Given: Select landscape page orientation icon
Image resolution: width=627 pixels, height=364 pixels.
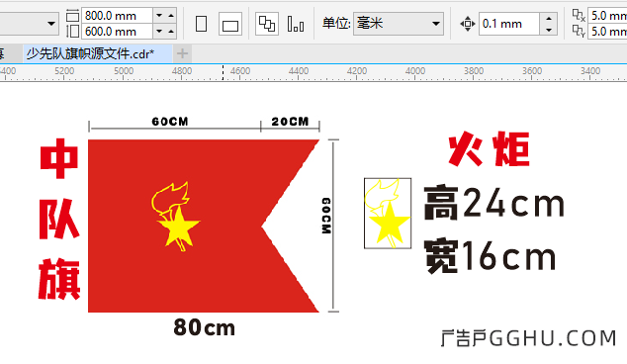Looking at the screenshot, I should (x=230, y=24).
